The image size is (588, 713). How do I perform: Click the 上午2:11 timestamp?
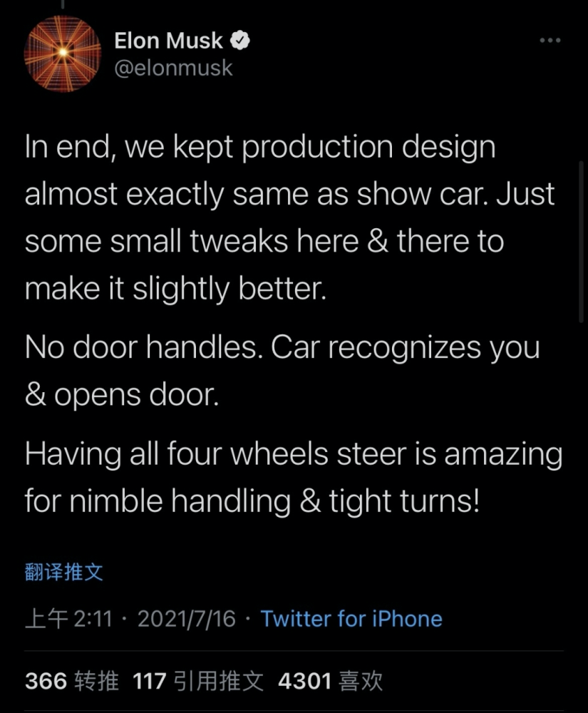tap(68, 618)
